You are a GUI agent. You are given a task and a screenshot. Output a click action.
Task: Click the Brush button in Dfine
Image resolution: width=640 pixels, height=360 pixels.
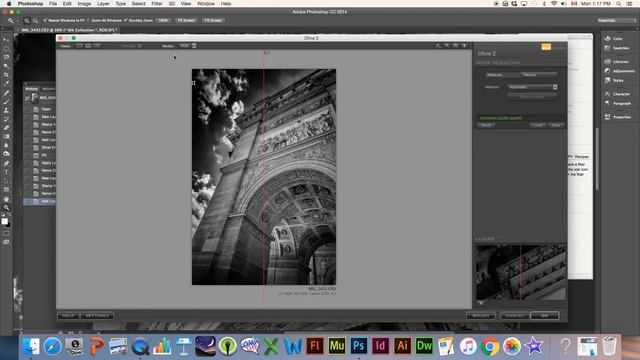[x=481, y=316]
